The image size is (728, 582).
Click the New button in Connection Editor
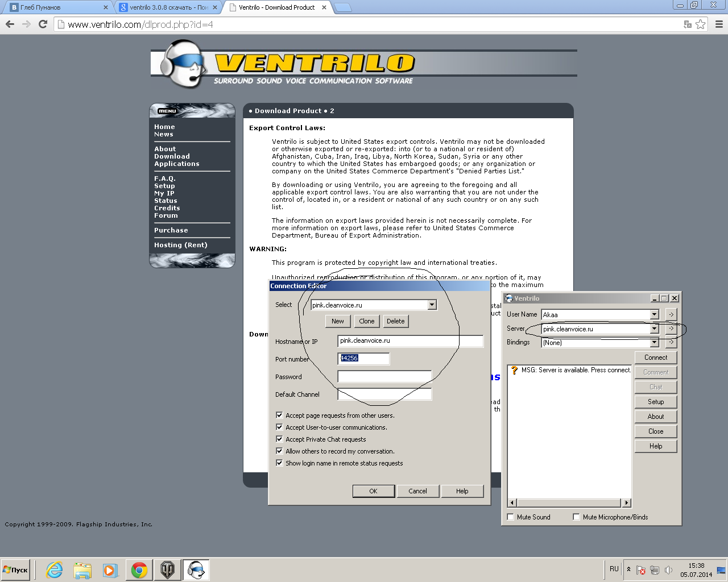click(338, 321)
